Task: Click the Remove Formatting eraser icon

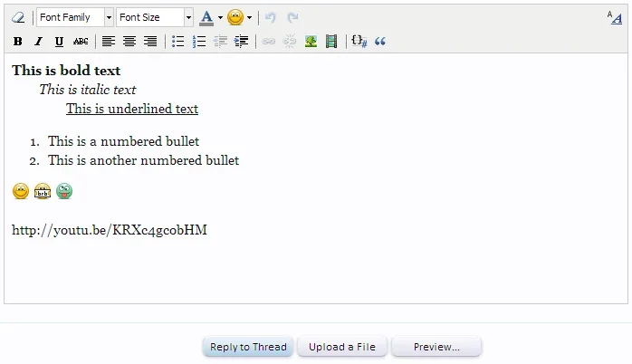Action: coord(18,17)
